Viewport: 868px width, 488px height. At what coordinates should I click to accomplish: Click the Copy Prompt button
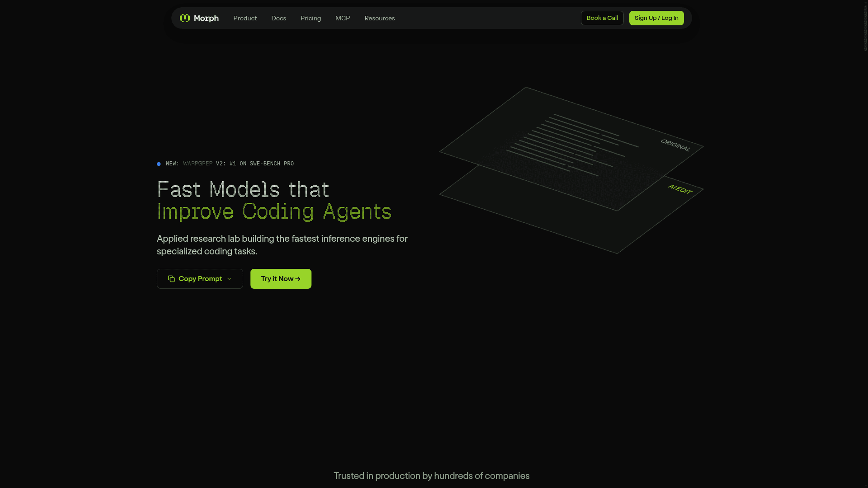coord(200,279)
